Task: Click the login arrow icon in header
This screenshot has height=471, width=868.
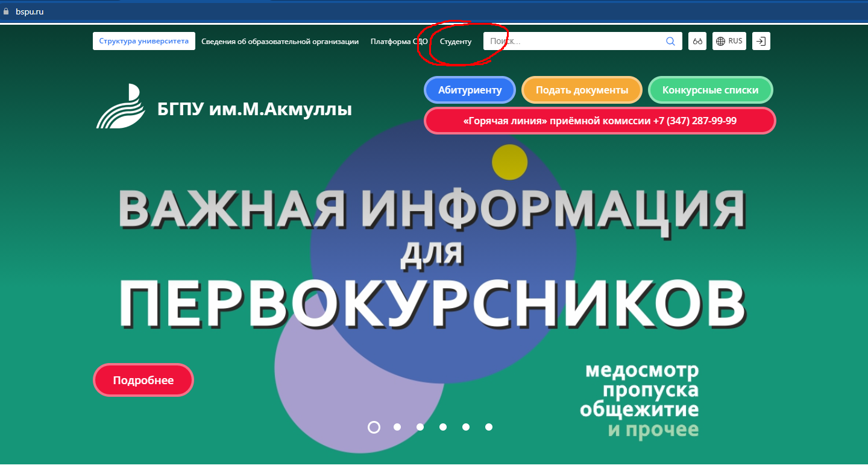Action: [761, 42]
